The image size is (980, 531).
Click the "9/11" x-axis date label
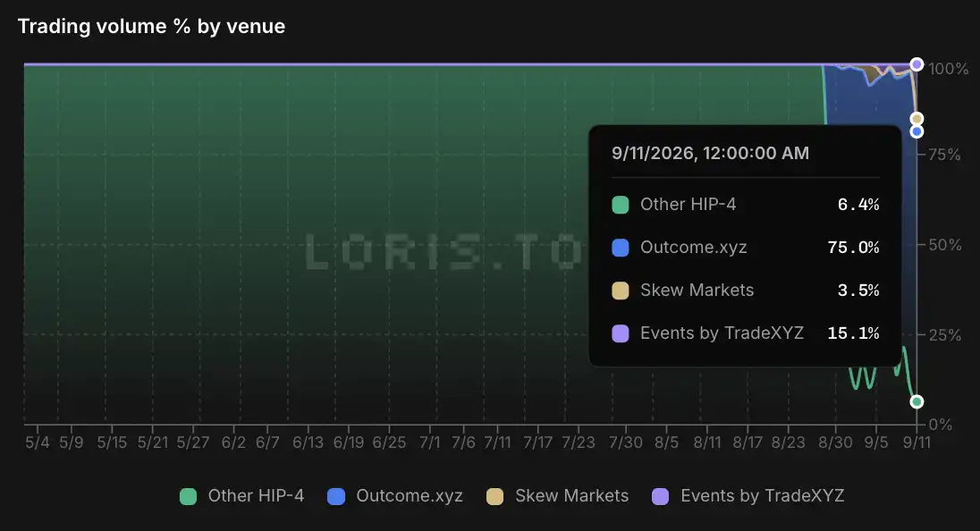click(917, 442)
